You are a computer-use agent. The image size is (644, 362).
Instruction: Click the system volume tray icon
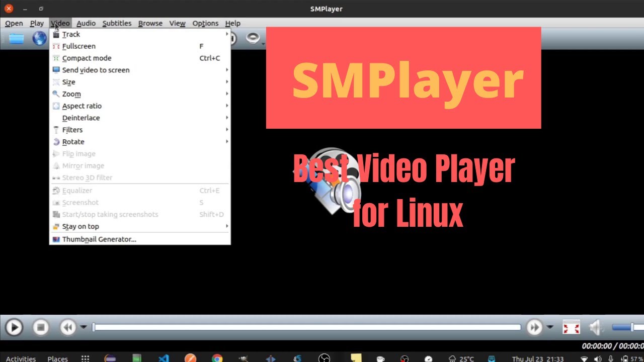[598, 358]
